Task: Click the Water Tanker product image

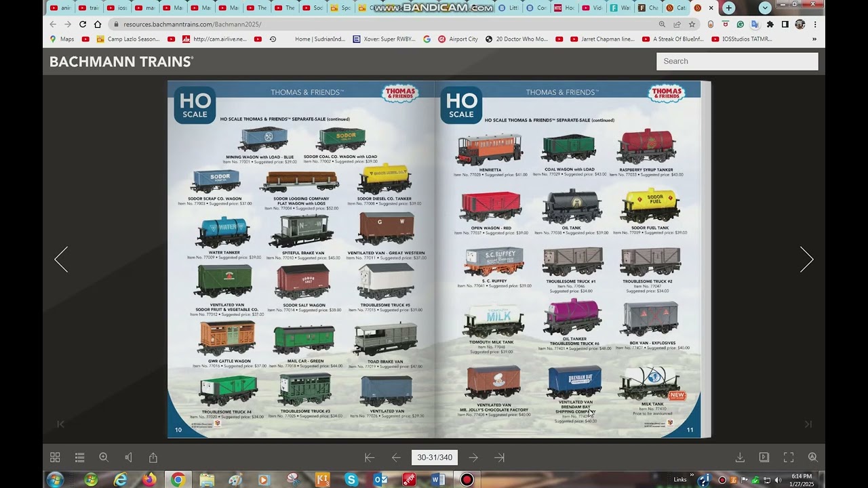Action: pyautogui.click(x=222, y=232)
